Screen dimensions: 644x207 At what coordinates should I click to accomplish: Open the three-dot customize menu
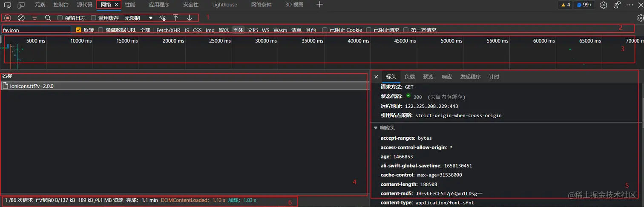click(x=630, y=5)
